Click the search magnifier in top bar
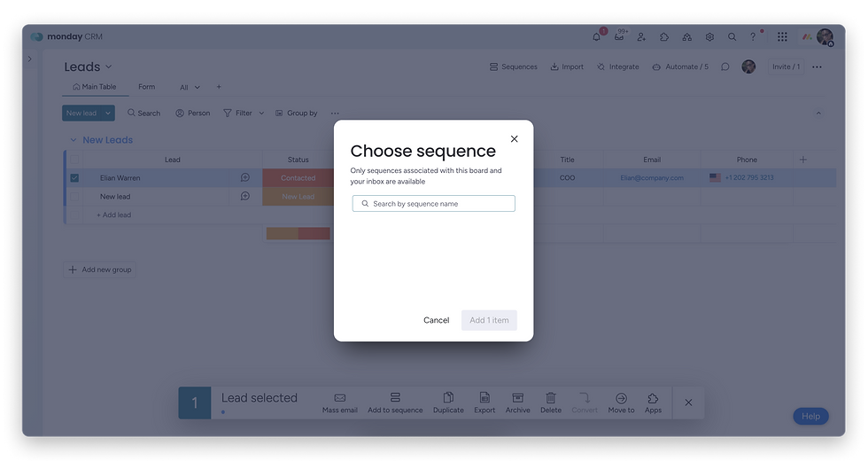This screenshot has width=868, height=461. click(x=732, y=37)
